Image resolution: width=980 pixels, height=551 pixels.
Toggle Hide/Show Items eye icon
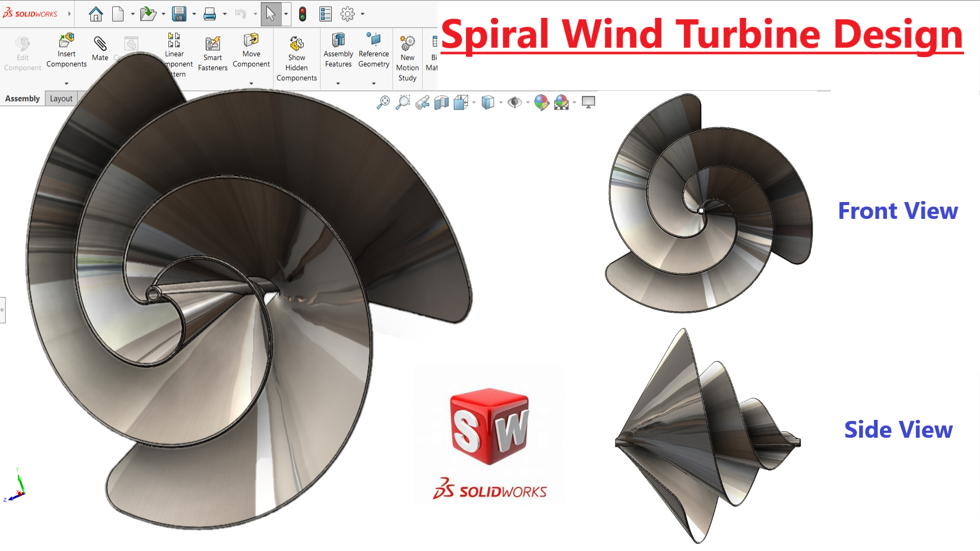[x=514, y=103]
